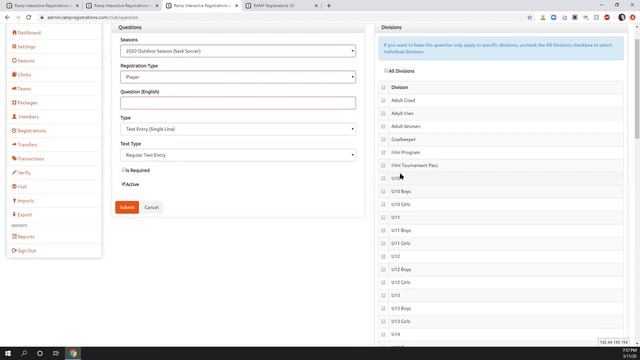Image resolution: width=640 pixels, height=360 pixels.
Task: Open Teams in the sidebar
Action: tap(22, 89)
